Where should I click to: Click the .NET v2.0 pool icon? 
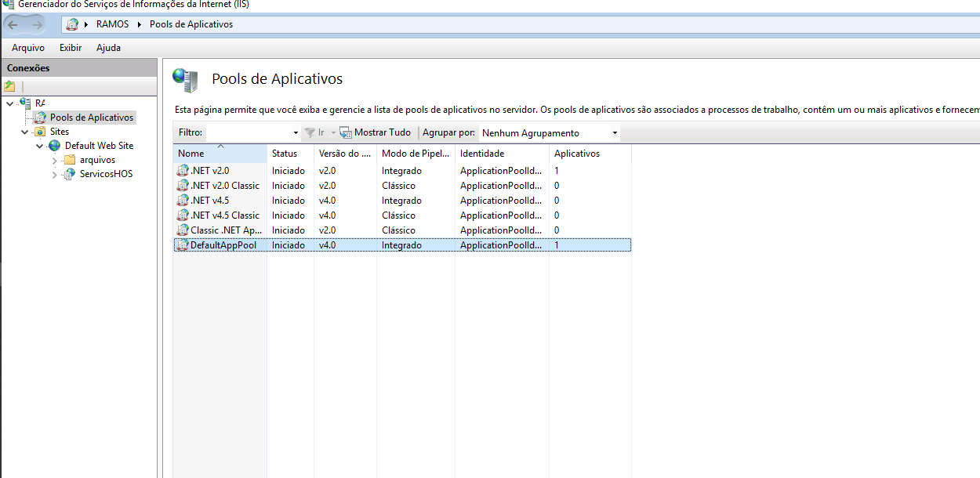183,171
